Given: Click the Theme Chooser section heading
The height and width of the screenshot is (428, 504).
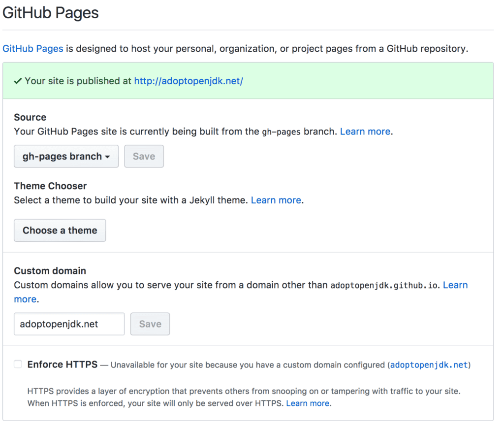Looking at the screenshot, I should 51,186.
